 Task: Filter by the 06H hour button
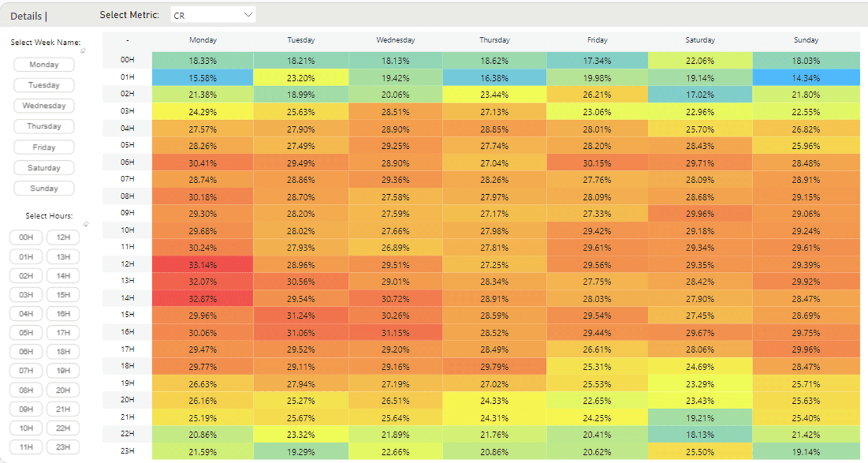[26, 352]
